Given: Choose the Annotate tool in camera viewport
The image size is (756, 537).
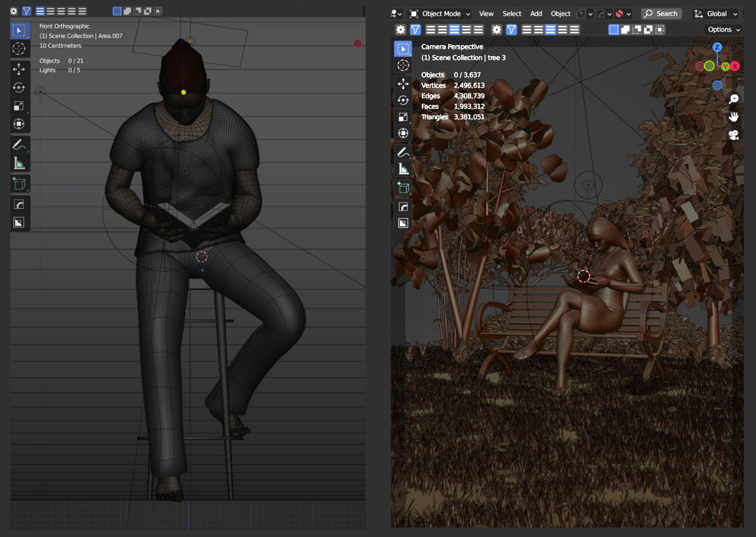Looking at the screenshot, I should pyautogui.click(x=403, y=152).
